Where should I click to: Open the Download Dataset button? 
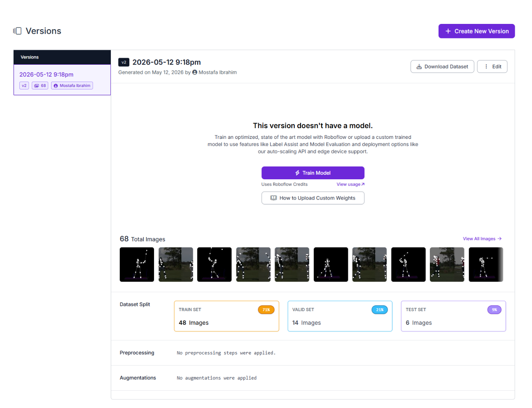(x=442, y=66)
